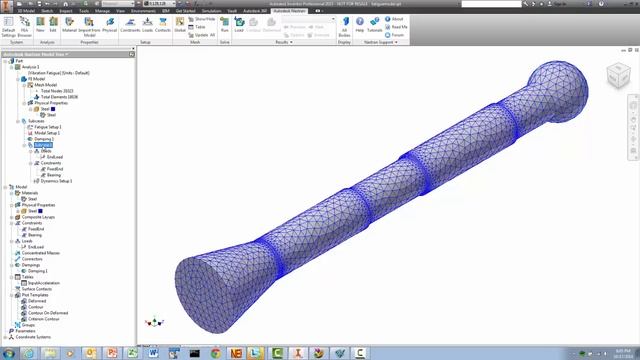Run the Nastran solve
The height and width of the screenshot is (360, 640).
click(x=224, y=25)
